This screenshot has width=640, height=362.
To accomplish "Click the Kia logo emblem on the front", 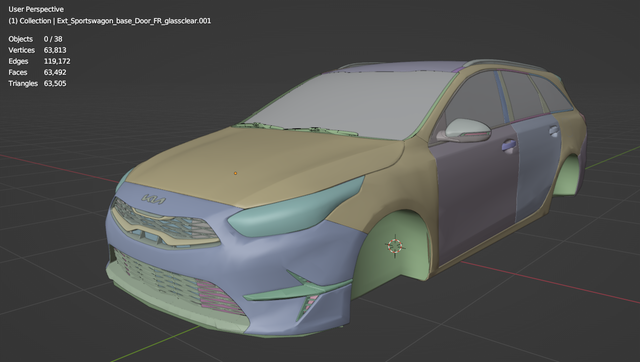I will pyautogui.click(x=153, y=199).
